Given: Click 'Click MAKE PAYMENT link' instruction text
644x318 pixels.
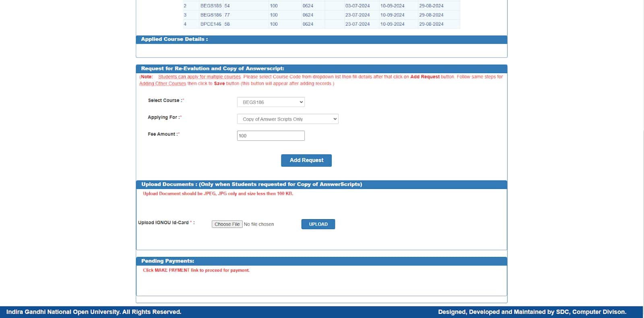Looking at the screenshot, I should pos(196,270).
